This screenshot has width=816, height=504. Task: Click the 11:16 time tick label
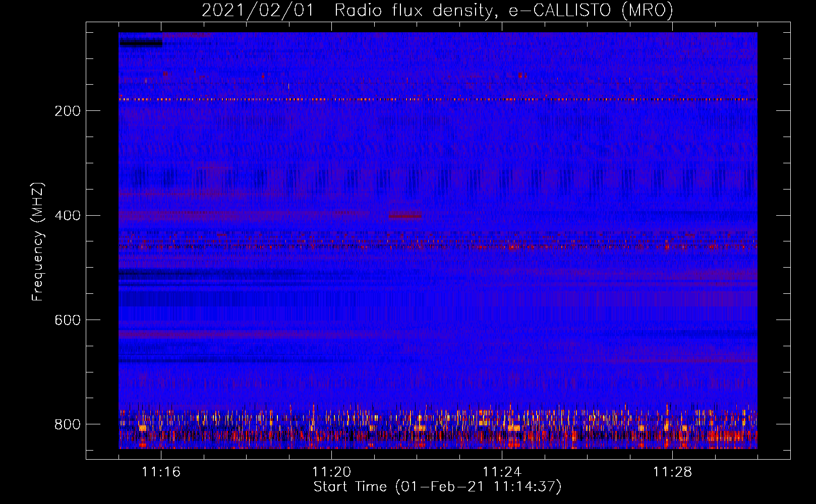pos(161,472)
